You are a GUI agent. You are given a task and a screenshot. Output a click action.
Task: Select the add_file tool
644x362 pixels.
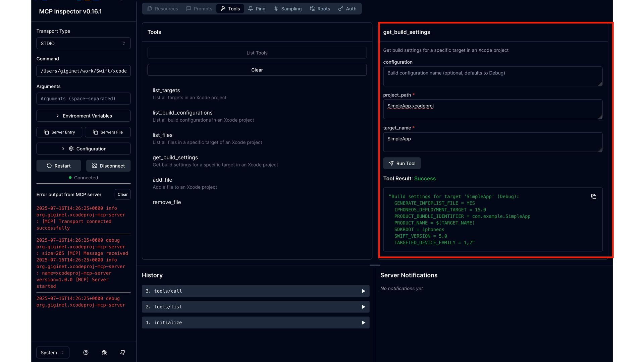[x=257, y=183]
